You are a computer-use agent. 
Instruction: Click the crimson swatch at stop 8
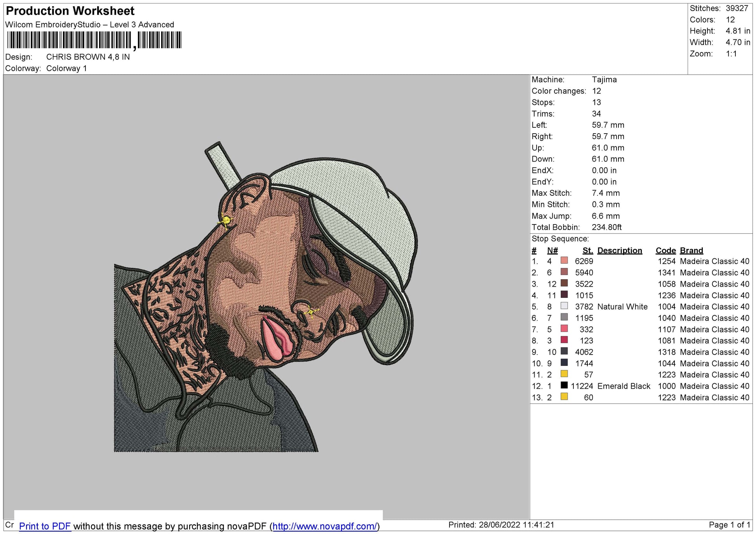pos(563,341)
